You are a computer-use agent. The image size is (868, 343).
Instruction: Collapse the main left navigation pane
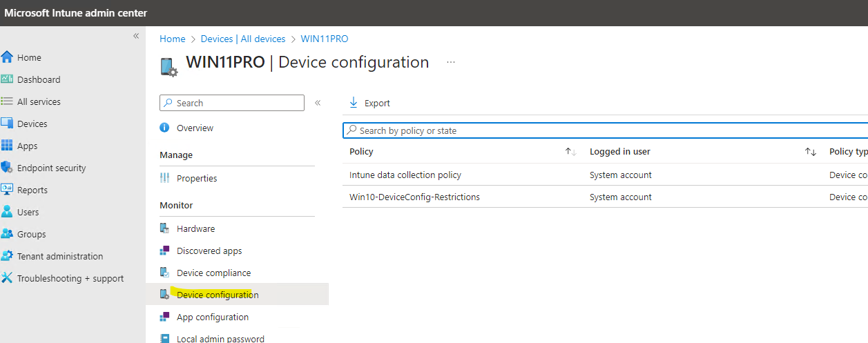136,36
